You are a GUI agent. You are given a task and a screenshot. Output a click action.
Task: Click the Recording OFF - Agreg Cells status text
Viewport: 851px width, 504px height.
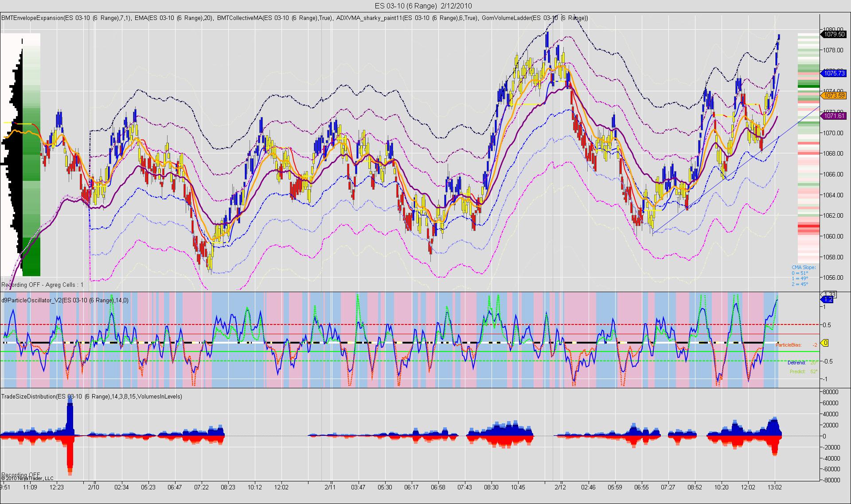pos(43,285)
